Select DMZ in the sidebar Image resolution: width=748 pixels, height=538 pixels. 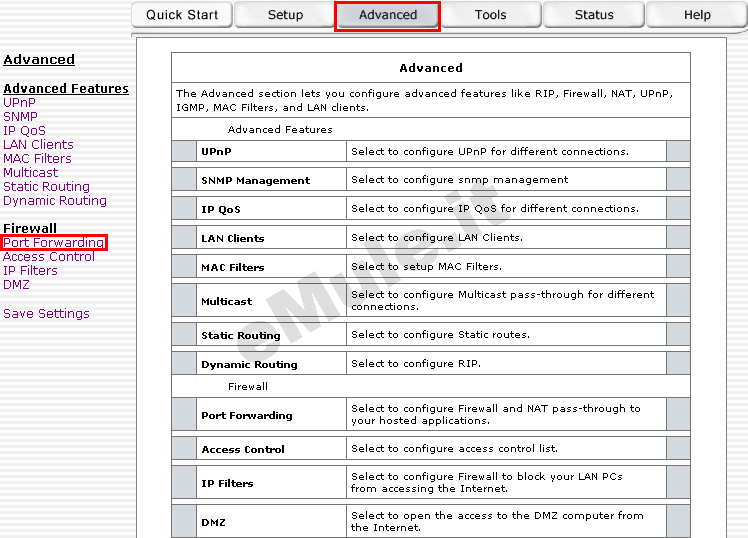pyautogui.click(x=16, y=285)
